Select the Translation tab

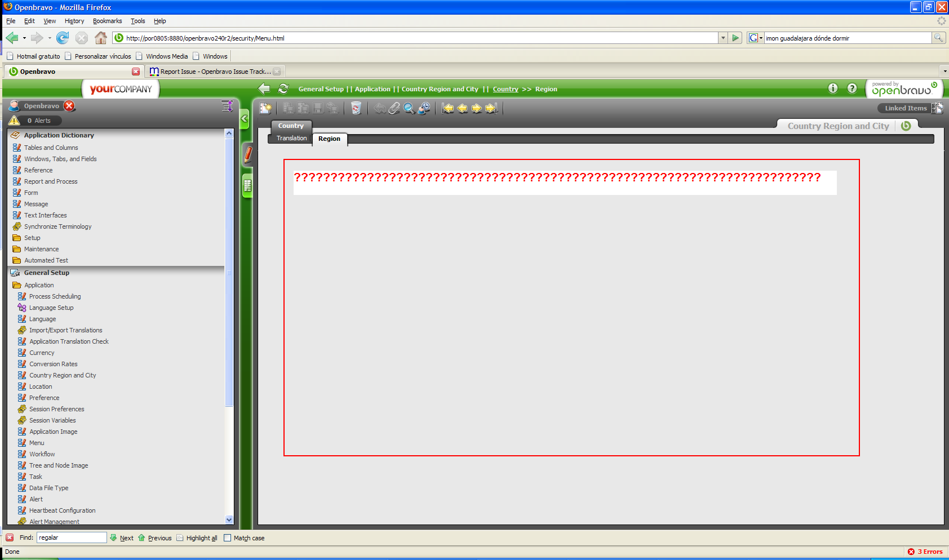(291, 139)
